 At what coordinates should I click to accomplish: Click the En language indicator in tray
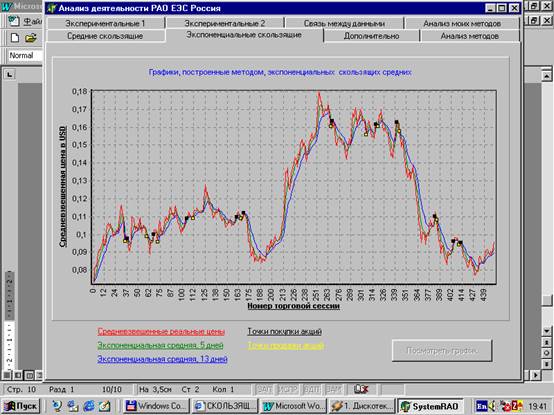481,406
